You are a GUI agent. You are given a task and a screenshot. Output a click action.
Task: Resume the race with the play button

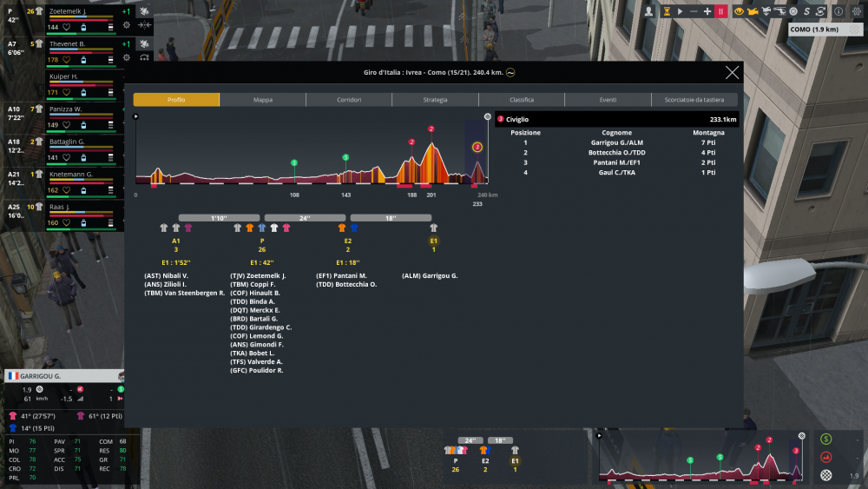[681, 11]
